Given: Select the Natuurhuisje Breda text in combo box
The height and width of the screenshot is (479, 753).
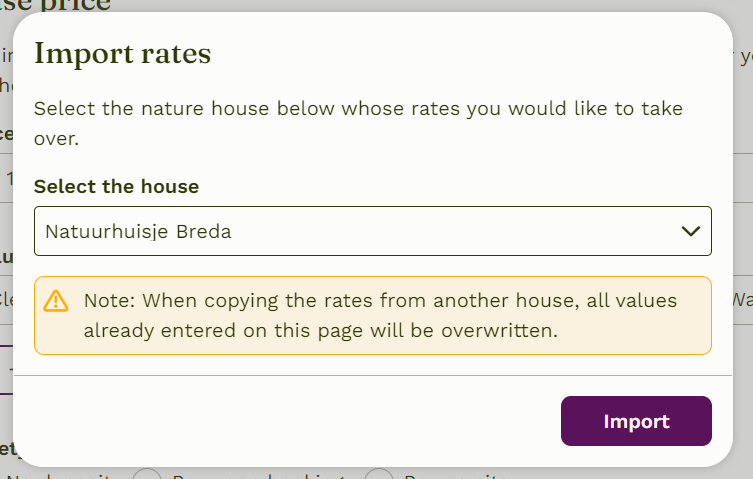Looking at the screenshot, I should (138, 232).
